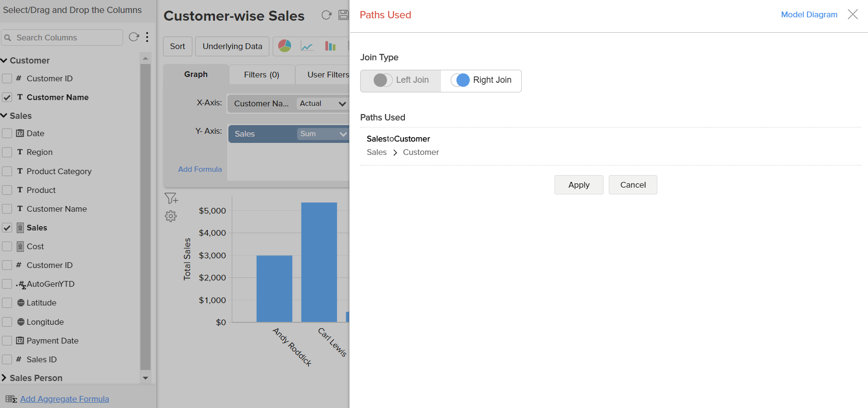Select the pie chart type icon

click(x=285, y=46)
